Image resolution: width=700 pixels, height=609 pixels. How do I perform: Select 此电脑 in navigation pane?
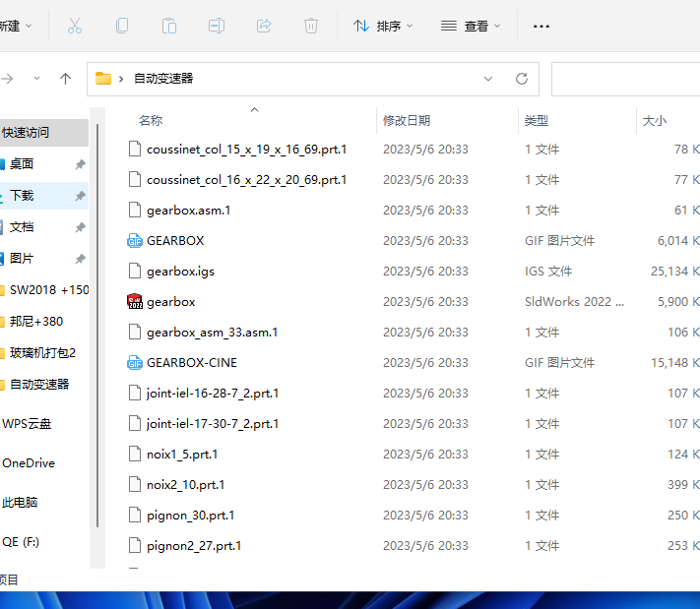pos(20,503)
